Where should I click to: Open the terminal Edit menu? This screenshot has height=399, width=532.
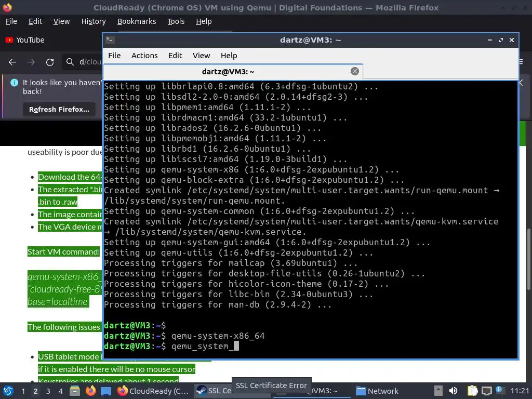pyautogui.click(x=175, y=55)
